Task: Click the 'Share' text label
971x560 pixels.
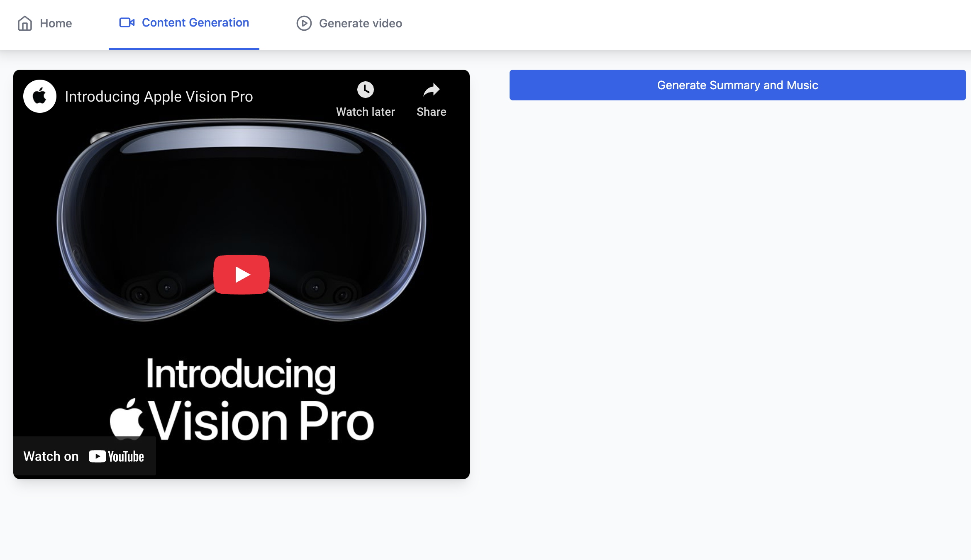Action: [431, 112]
